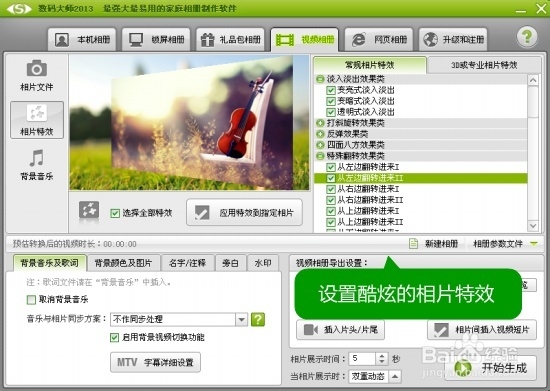
Task: Open the 背景音乐 music note icon
Action: pyautogui.click(x=36, y=158)
